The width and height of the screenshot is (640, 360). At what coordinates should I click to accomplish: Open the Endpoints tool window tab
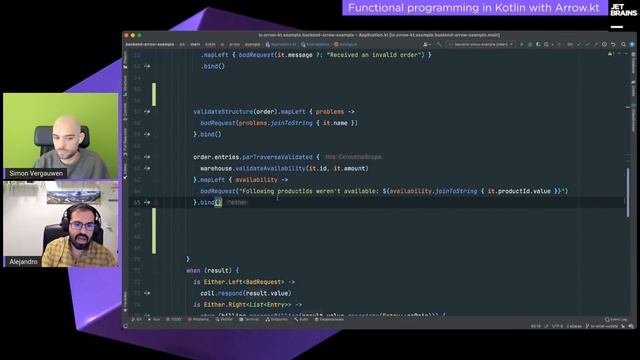pyautogui.click(x=276, y=320)
